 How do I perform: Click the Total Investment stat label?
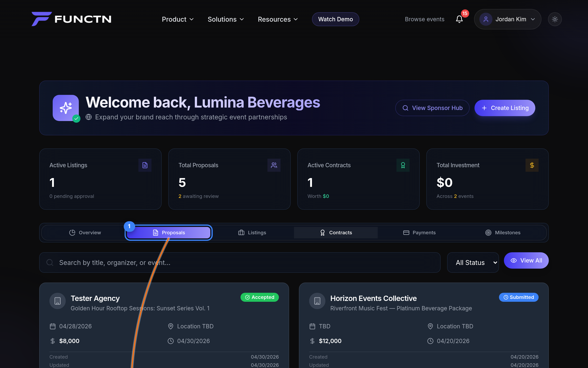pos(458,165)
